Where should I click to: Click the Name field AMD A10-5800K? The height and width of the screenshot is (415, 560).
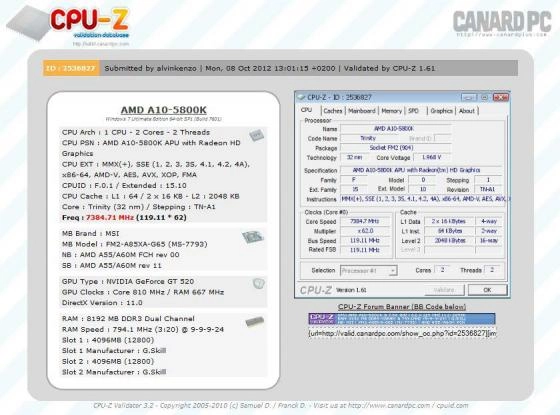click(x=396, y=129)
